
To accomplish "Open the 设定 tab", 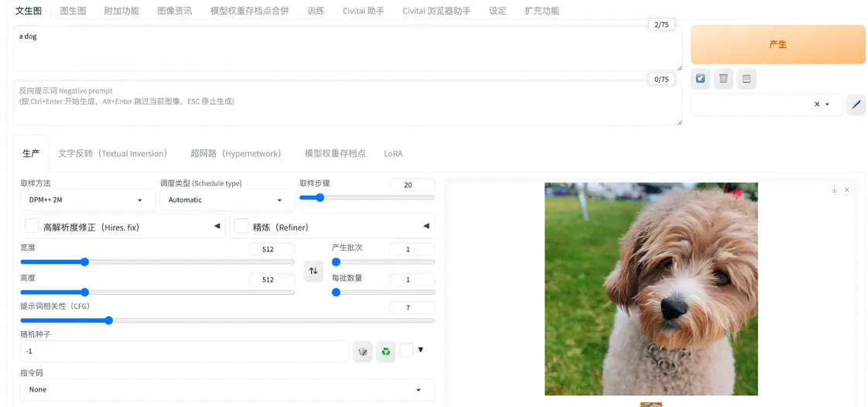I will (497, 11).
